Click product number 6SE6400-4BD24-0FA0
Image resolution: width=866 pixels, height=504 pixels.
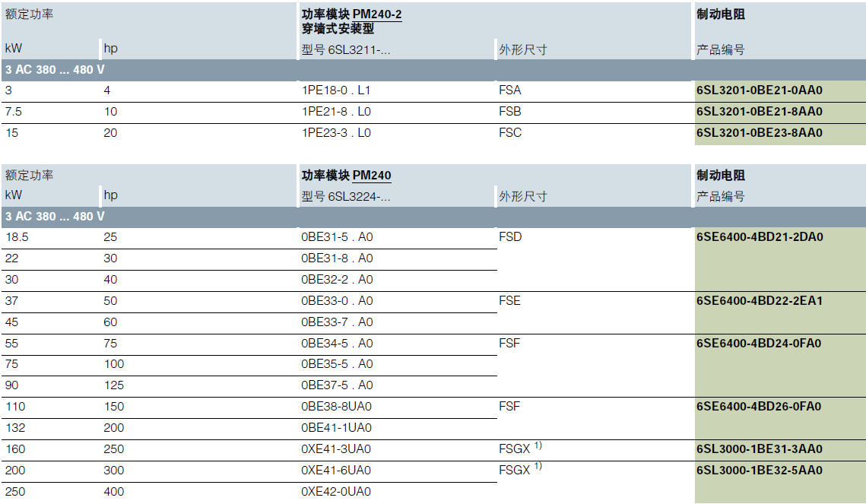tap(759, 344)
